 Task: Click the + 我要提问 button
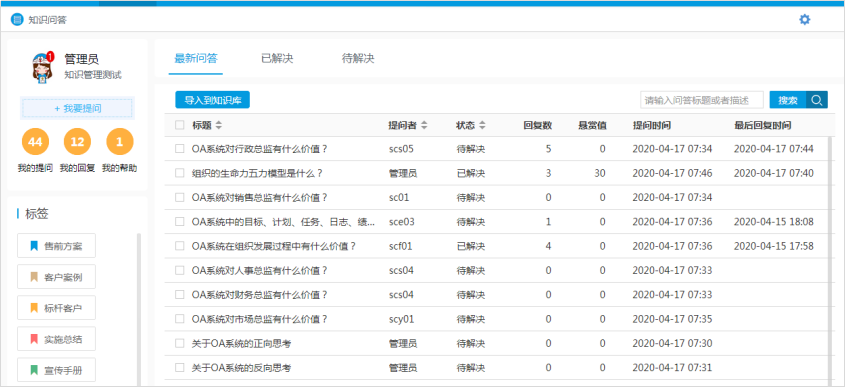(78, 108)
